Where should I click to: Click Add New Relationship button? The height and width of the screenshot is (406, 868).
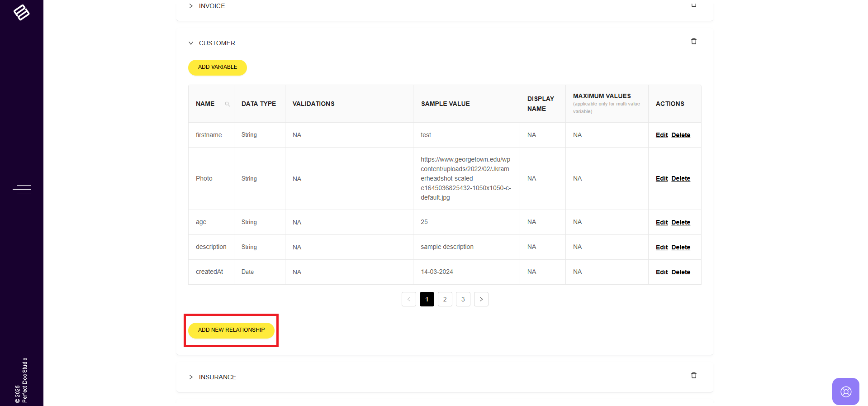tap(231, 330)
